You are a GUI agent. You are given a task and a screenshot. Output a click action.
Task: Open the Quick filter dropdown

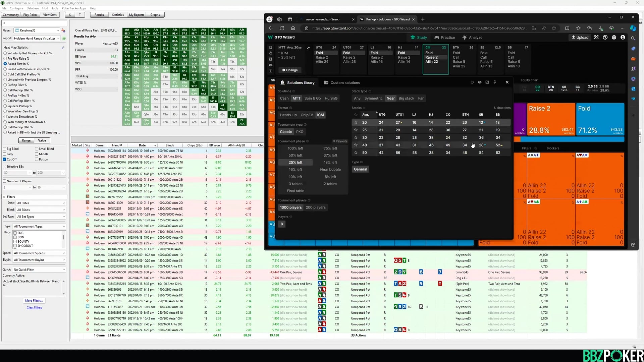(39, 270)
